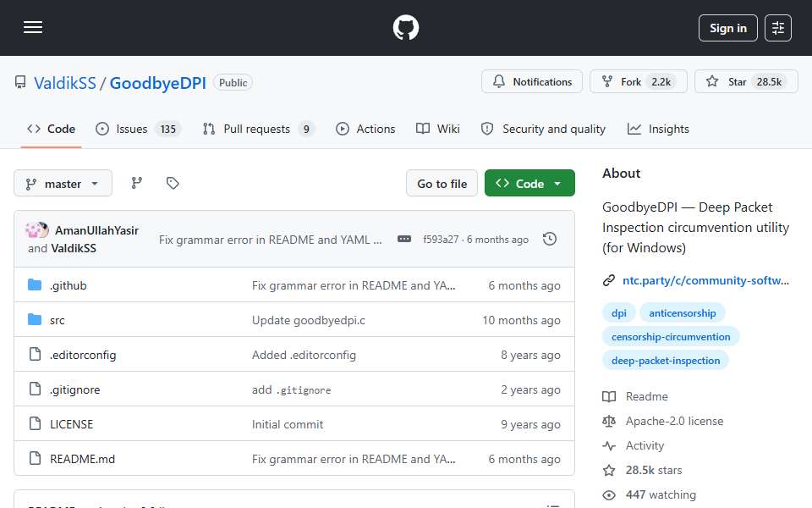This screenshot has width=812, height=508.
Task: Expand the master branch dropdown
Action: click(x=63, y=184)
